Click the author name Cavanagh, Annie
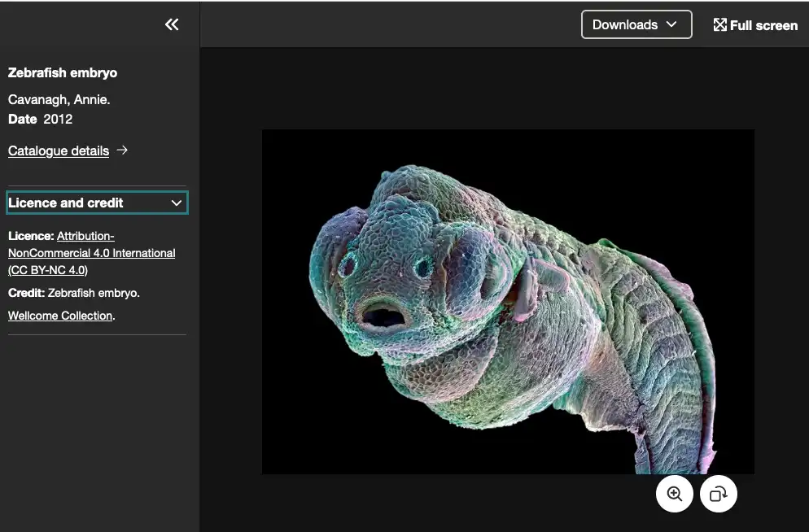Screen dimensions: 809x532 [x=59, y=99]
